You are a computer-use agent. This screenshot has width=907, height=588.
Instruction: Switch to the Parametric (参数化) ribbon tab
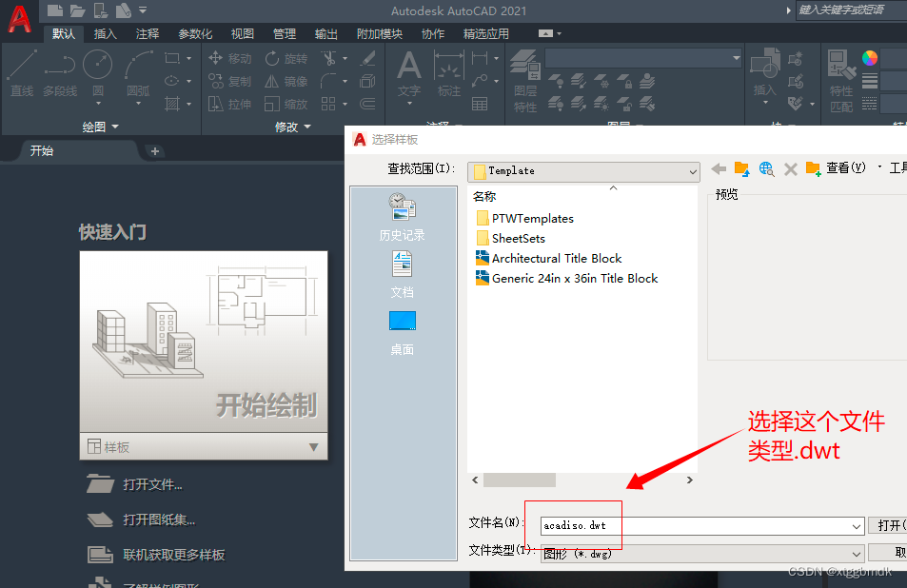pos(195,33)
